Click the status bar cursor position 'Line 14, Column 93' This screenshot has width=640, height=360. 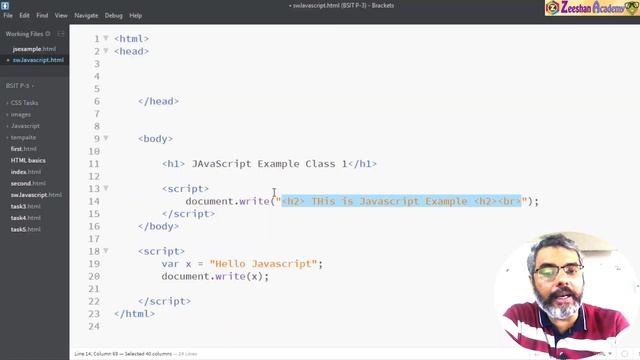(97, 354)
